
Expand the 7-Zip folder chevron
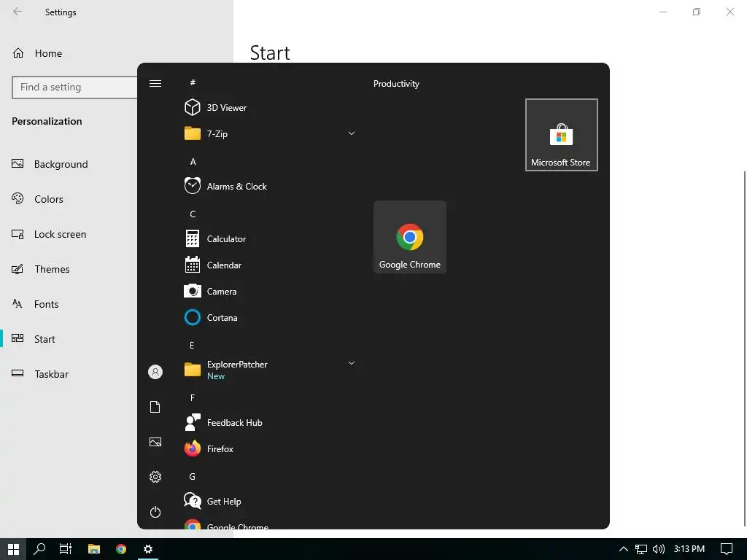(x=352, y=133)
